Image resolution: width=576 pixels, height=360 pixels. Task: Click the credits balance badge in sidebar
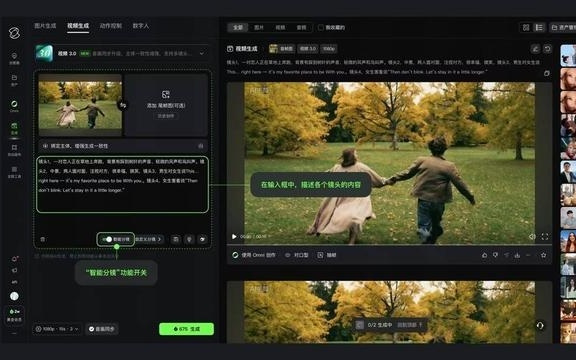[x=14, y=315]
